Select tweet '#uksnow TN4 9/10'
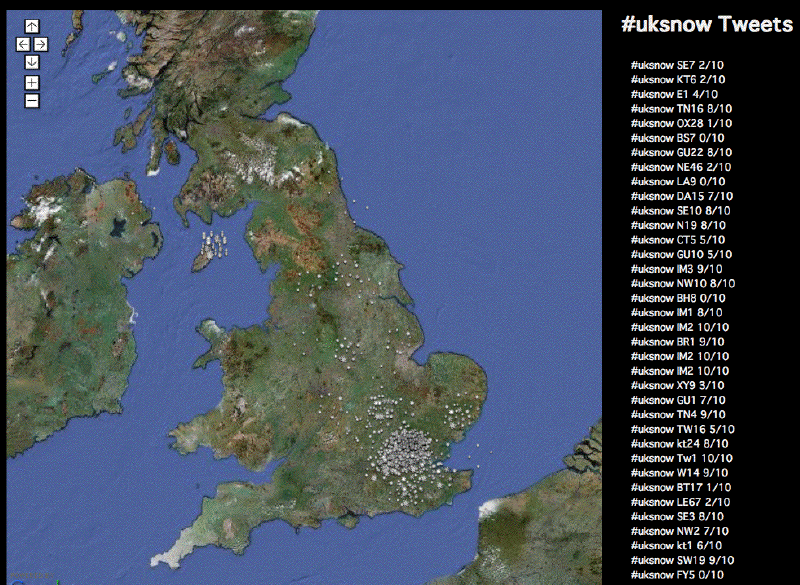The width and height of the screenshot is (800, 585). [678, 415]
